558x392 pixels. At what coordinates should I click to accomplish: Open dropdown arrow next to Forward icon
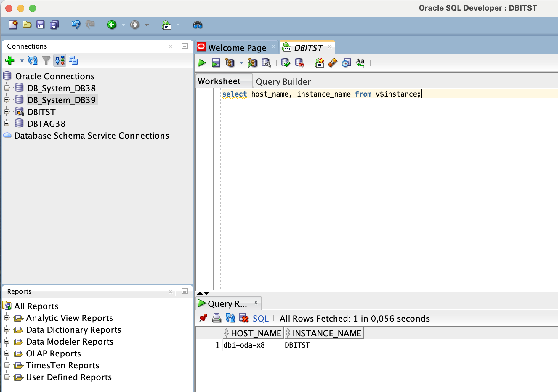pos(147,25)
